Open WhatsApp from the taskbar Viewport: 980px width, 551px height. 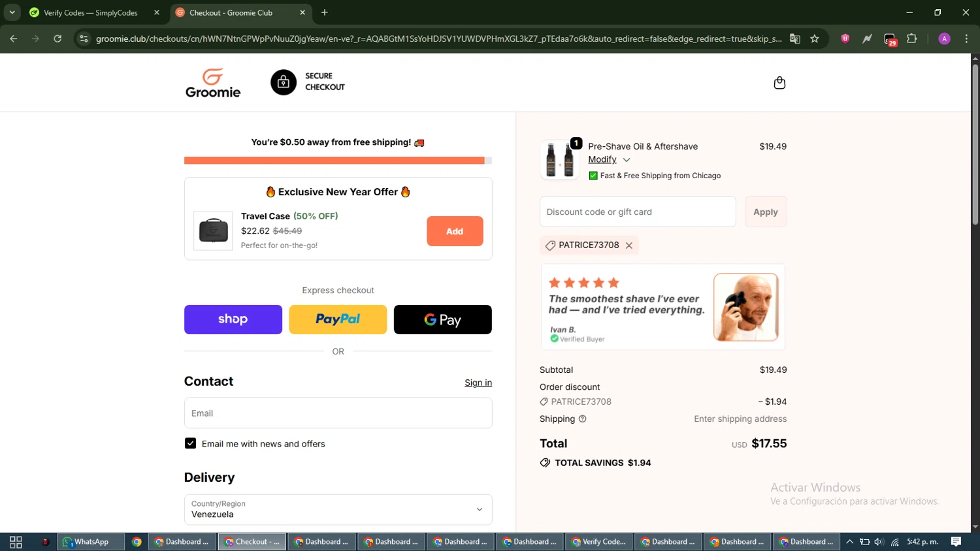click(91, 542)
